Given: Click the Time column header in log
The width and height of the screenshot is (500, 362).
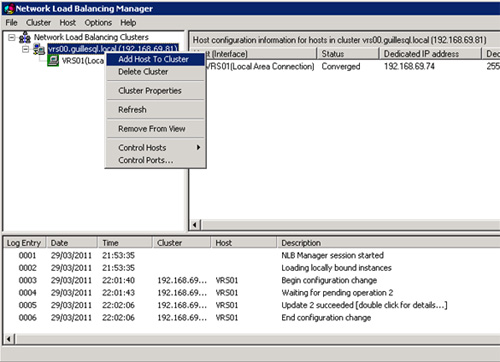Looking at the screenshot, I should pos(125,243).
